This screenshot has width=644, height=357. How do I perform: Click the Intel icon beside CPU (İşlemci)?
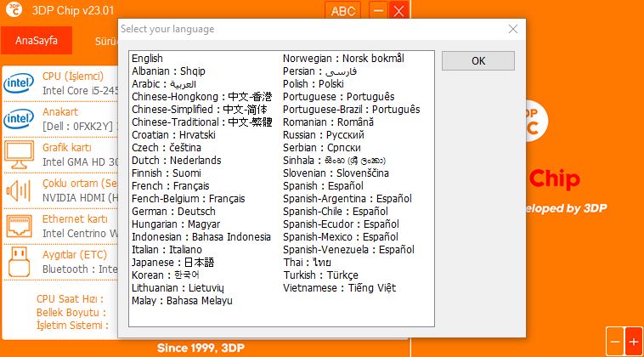pos(19,83)
